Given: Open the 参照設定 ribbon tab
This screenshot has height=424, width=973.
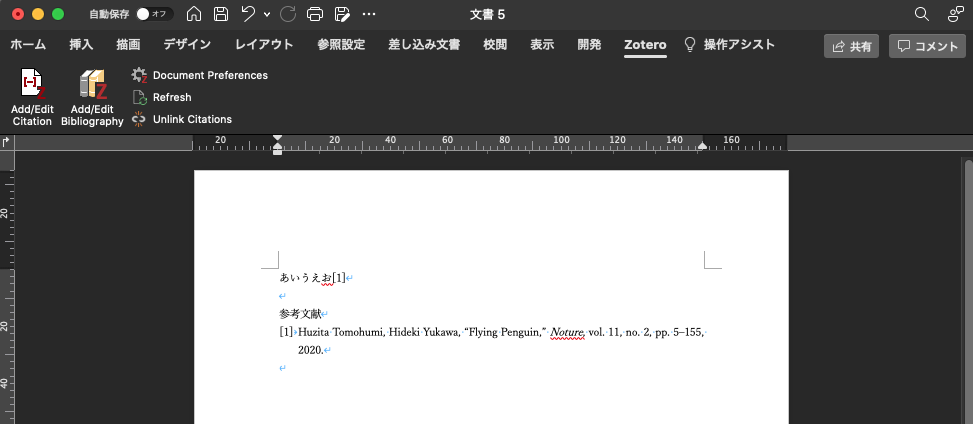Looking at the screenshot, I should (x=341, y=45).
